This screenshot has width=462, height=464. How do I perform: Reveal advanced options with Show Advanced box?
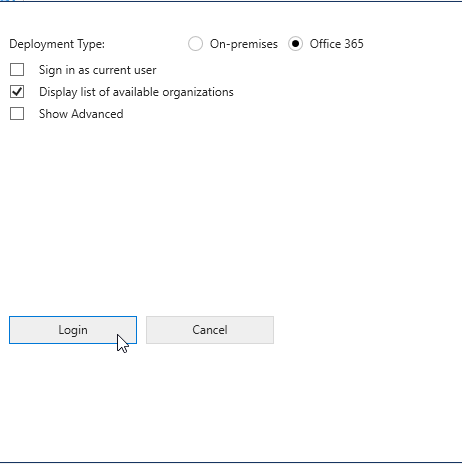click(x=17, y=114)
